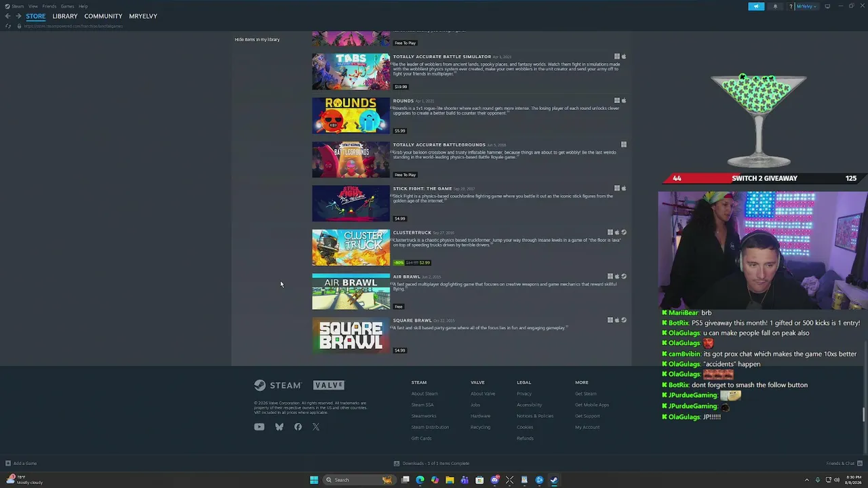Click the Mac platform icon on Rounds row

coord(624,100)
